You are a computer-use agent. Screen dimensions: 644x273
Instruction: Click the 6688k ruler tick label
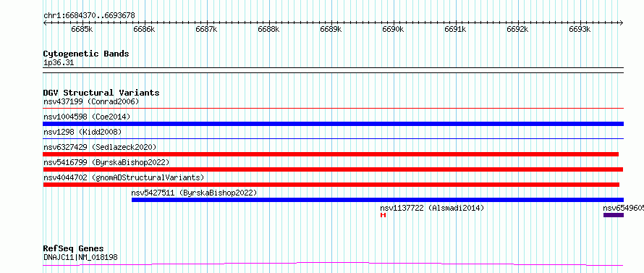269,29
